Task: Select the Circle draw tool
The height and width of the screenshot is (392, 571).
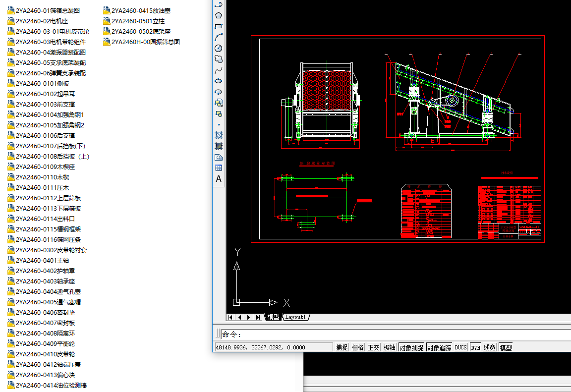Action: click(x=219, y=48)
